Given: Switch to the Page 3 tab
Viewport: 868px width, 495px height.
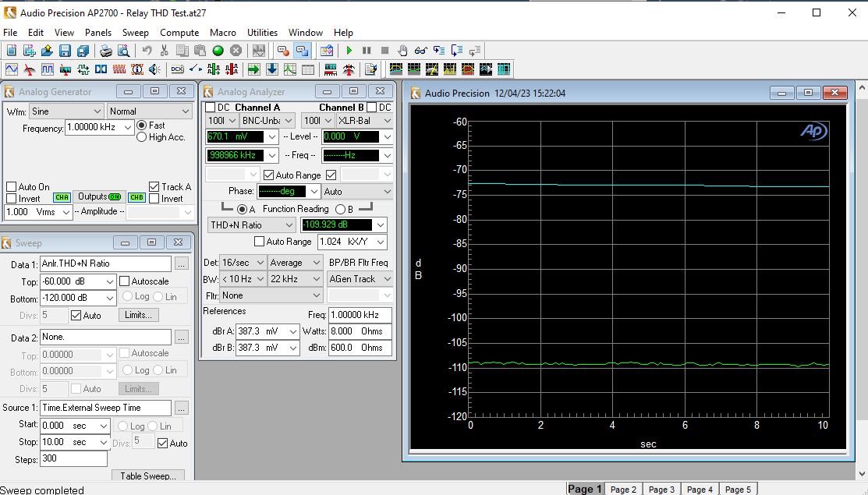Looking at the screenshot, I should tap(661, 489).
